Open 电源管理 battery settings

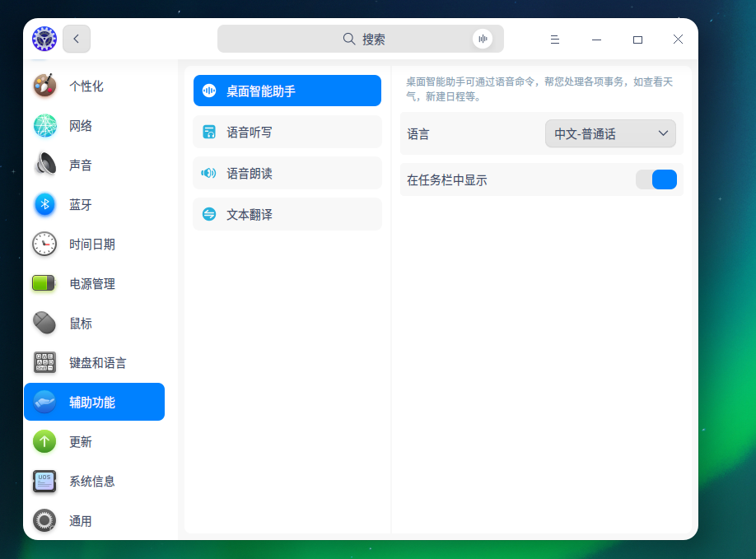94,284
